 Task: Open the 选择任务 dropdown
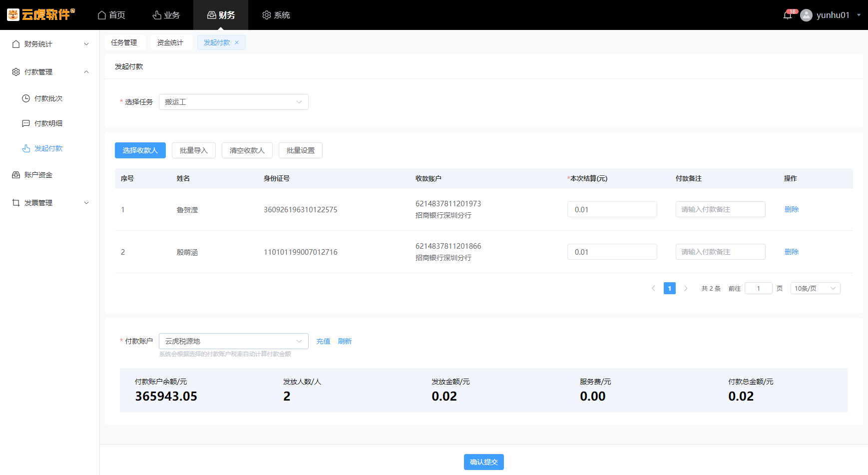click(x=233, y=102)
